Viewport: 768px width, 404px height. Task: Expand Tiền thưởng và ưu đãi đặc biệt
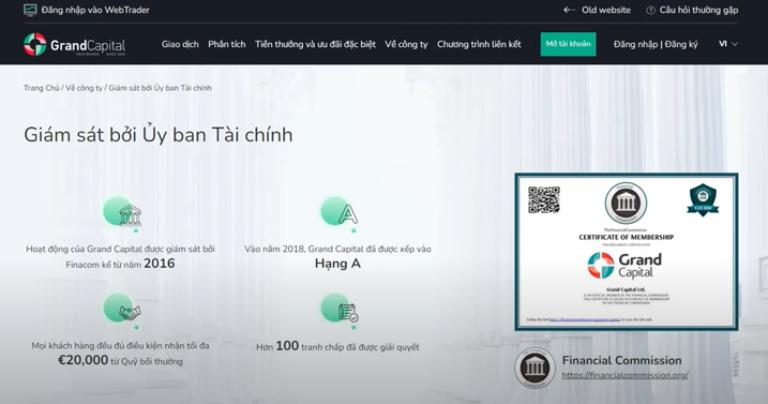coord(316,44)
